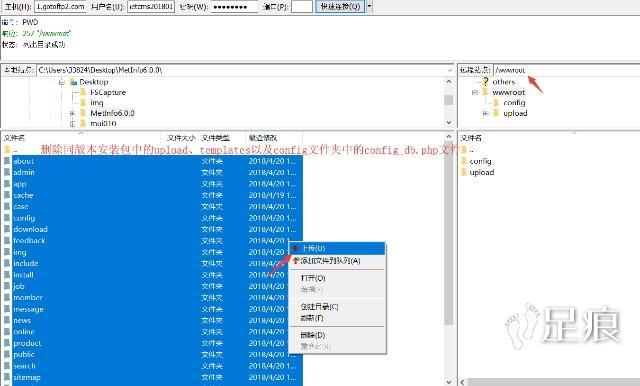Screen dimensions: 640x386
Task: Click parent directory icon in remote list
Action: pyautogui.click(x=464, y=150)
